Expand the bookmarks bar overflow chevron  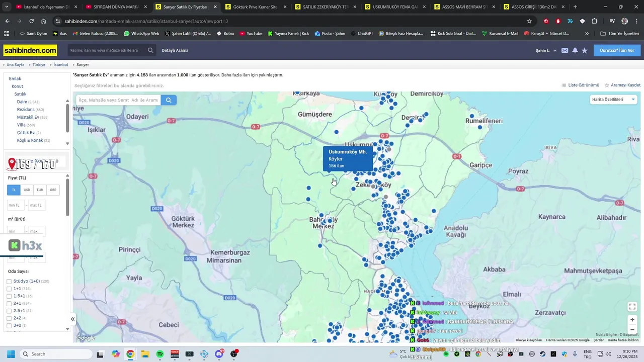(587, 33)
